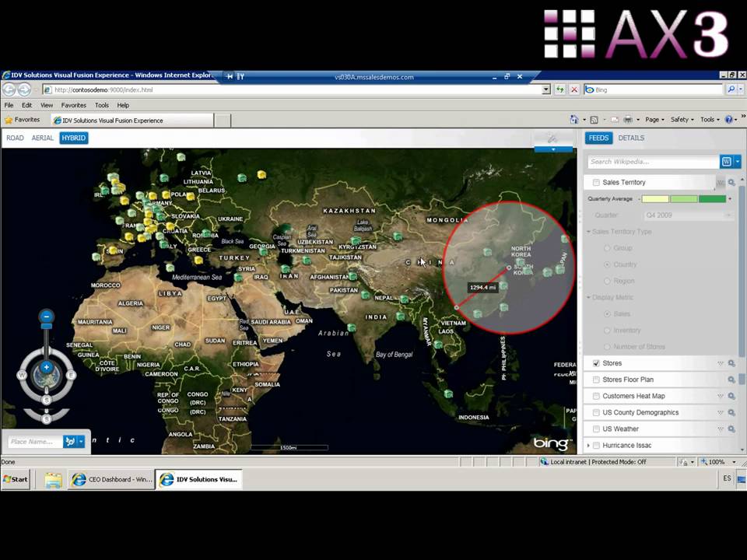This screenshot has height=560, width=747.
Task: Open the View menu
Action: [x=47, y=105]
